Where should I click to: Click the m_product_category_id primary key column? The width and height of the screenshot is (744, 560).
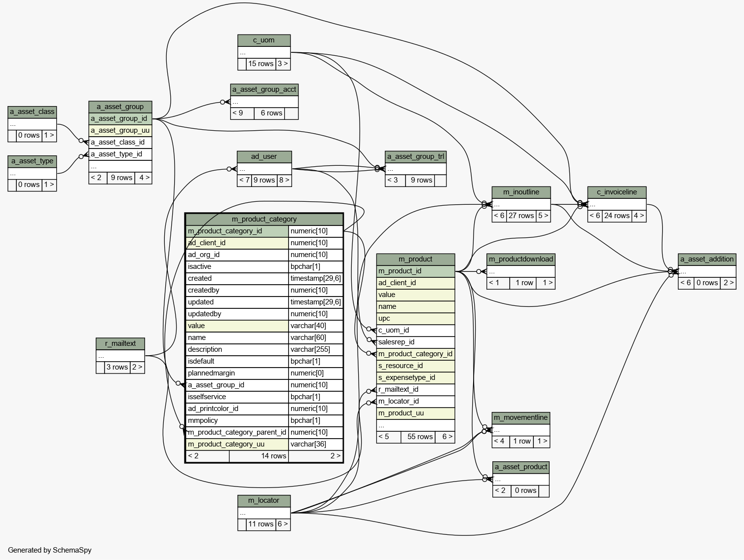point(237,231)
